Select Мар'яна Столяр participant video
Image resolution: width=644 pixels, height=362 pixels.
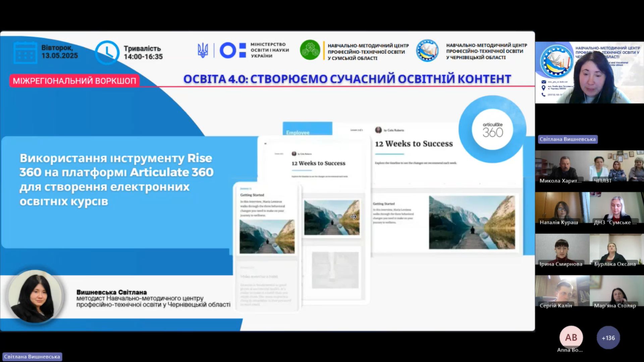(x=616, y=291)
